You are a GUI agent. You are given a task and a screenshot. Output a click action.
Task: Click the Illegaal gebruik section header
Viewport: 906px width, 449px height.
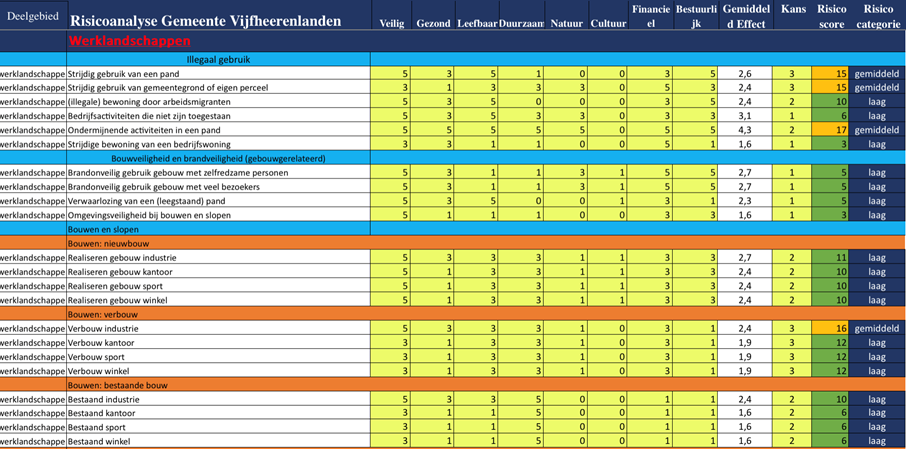(x=218, y=60)
